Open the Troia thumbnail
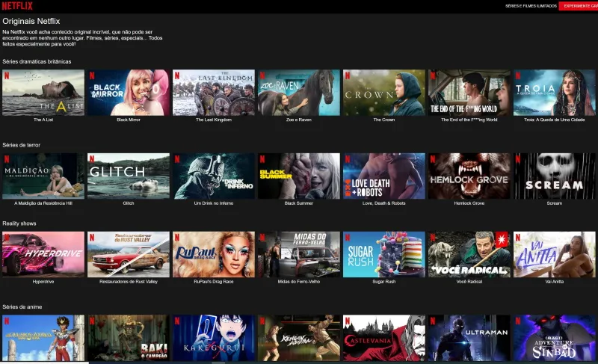Viewport: 598px width, 364px height. 554,93
